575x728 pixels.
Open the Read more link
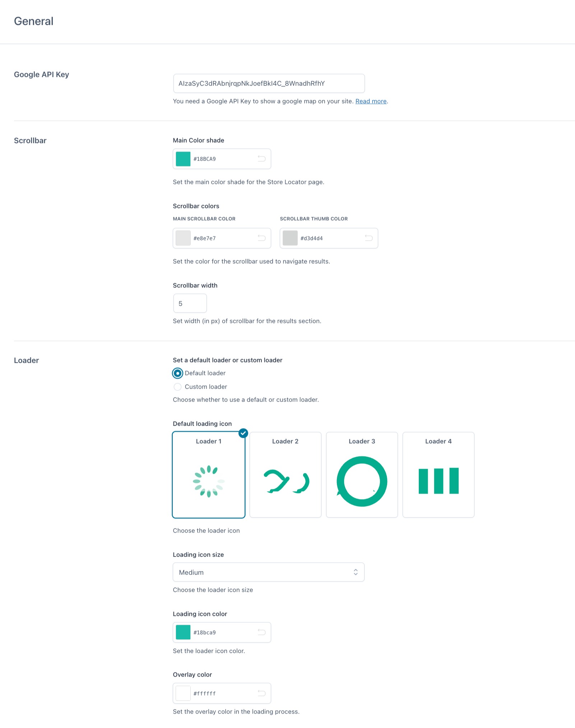371,101
